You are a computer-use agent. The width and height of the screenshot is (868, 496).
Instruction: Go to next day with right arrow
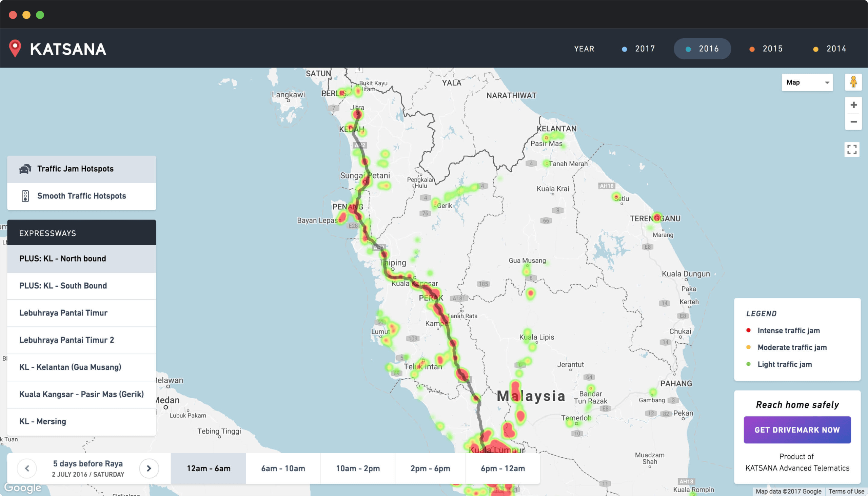(x=149, y=469)
